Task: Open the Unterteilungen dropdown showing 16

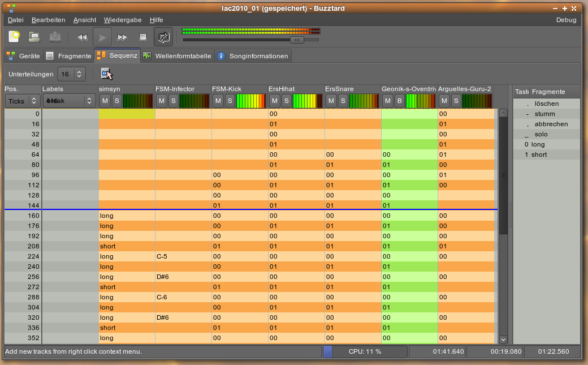Action: [x=71, y=74]
